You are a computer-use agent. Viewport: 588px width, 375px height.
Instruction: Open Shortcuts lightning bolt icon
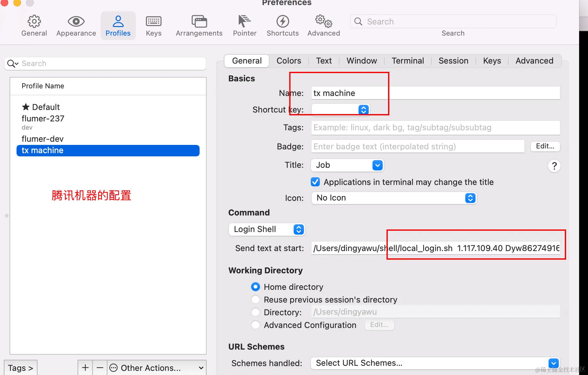[283, 21]
